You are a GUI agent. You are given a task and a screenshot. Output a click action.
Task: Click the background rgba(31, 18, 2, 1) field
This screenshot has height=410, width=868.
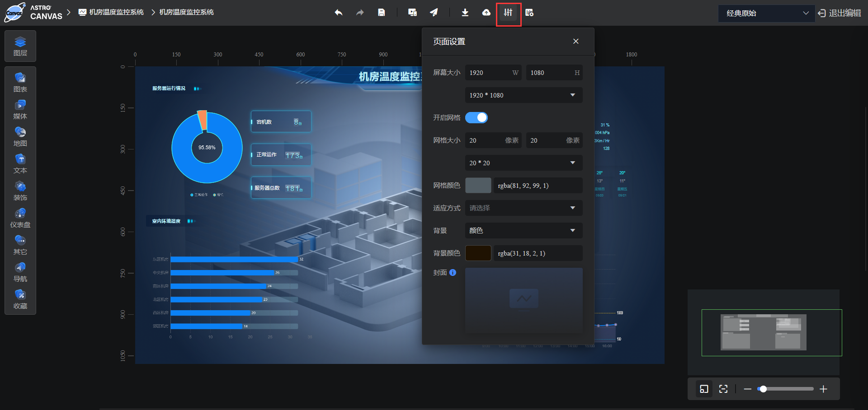tap(538, 253)
